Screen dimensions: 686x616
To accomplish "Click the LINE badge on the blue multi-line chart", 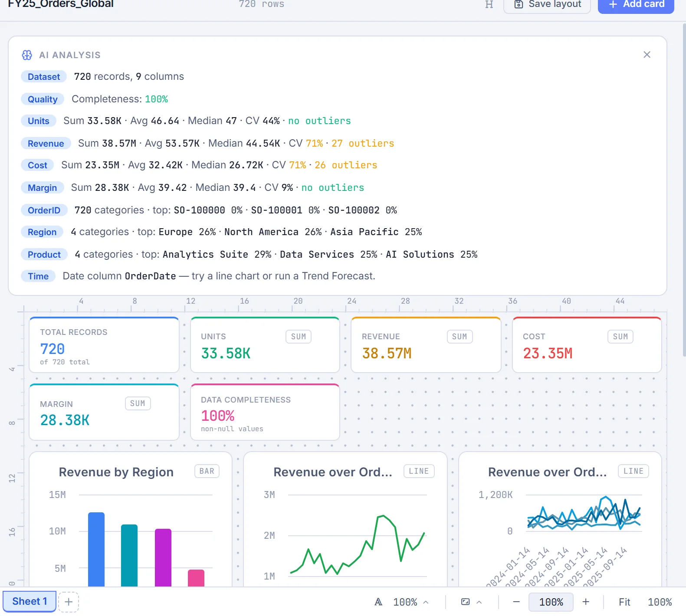I will pos(633,471).
